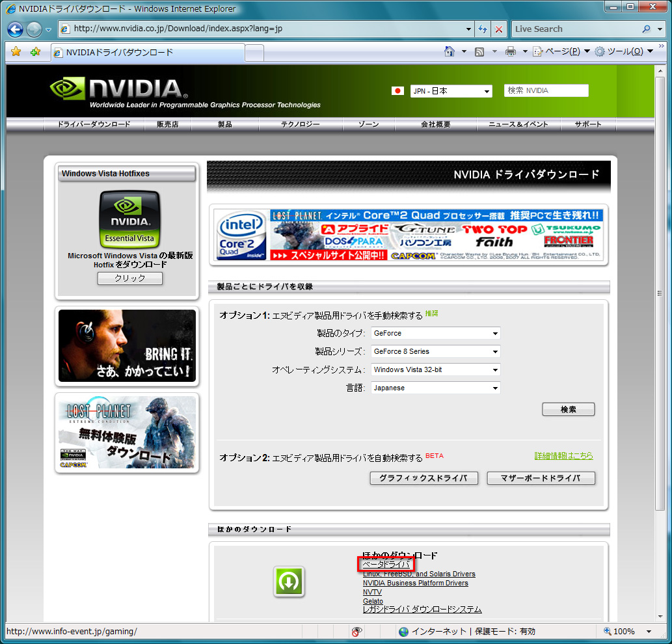The image size is (672, 644).
Task: Open the JPN - 日本 region dropdown
Action: click(x=451, y=91)
